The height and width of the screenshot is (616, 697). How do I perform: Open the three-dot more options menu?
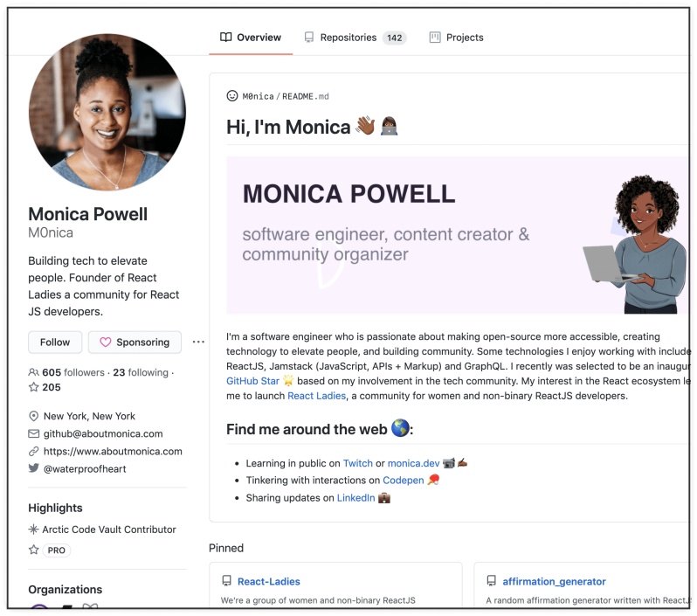(198, 342)
